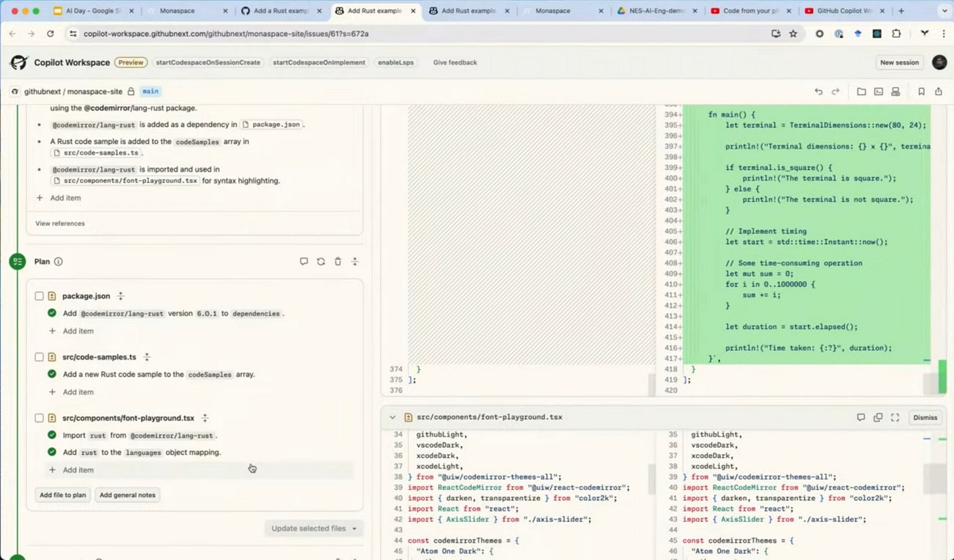This screenshot has width=954, height=560.
Task: Switch to the 'Add a Rust example' GitHub tab
Action: (x=281, y=10)
